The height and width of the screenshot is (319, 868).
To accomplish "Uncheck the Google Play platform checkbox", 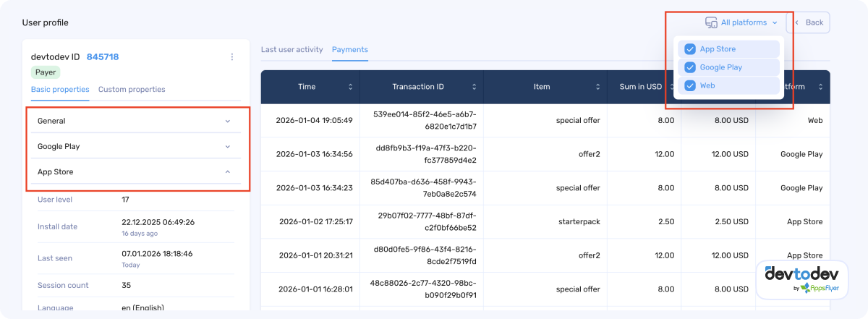I will click(x=690, y=67).
